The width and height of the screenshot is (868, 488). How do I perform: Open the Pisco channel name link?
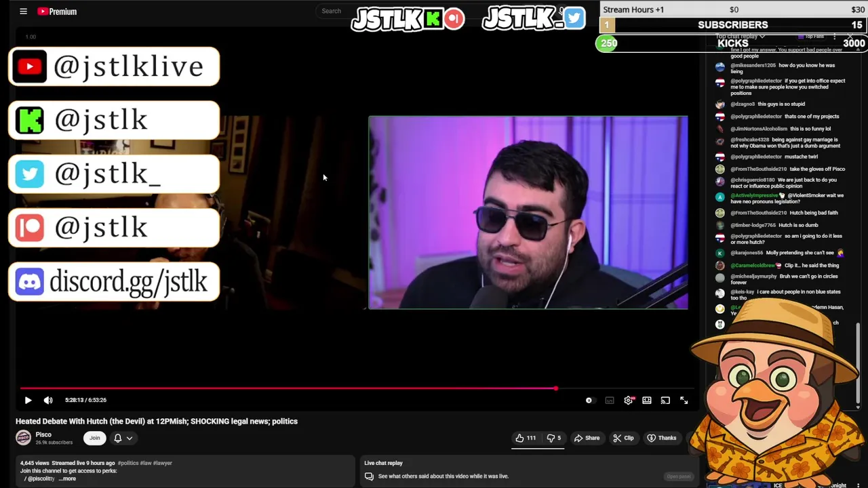click(x=43, y=434)
